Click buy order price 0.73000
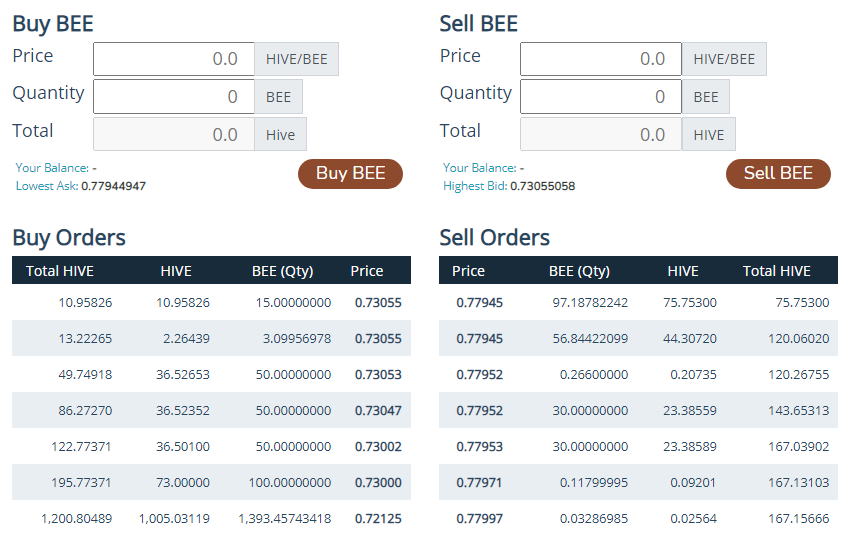This screenshot has width=844, height=533. click(x=378, y=483)
